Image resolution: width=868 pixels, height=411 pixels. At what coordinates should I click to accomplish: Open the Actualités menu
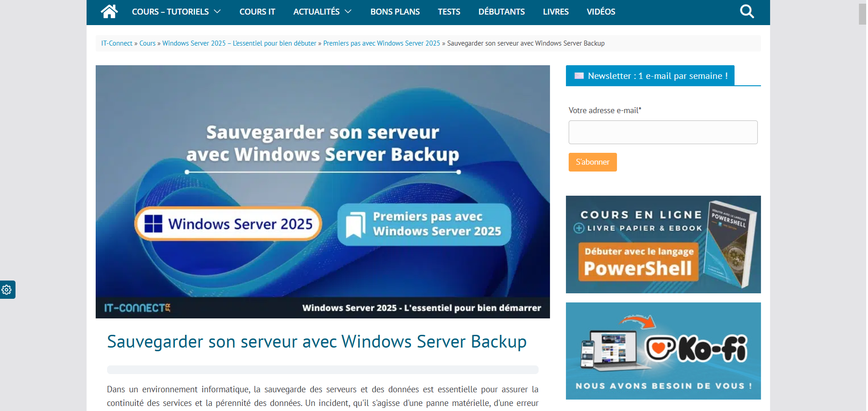click(x=317, y=12)
